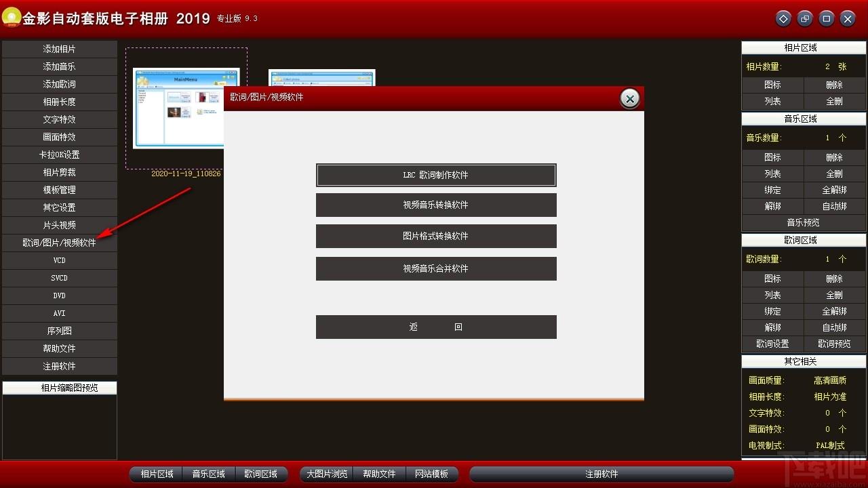Click the restore window icon in title bar

[805, 19]
